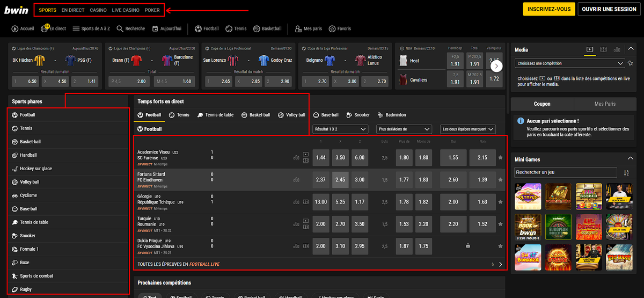Open statistics for Fortuna Sittard match
This screenshot has width=644, height=298.
(296, 180)
